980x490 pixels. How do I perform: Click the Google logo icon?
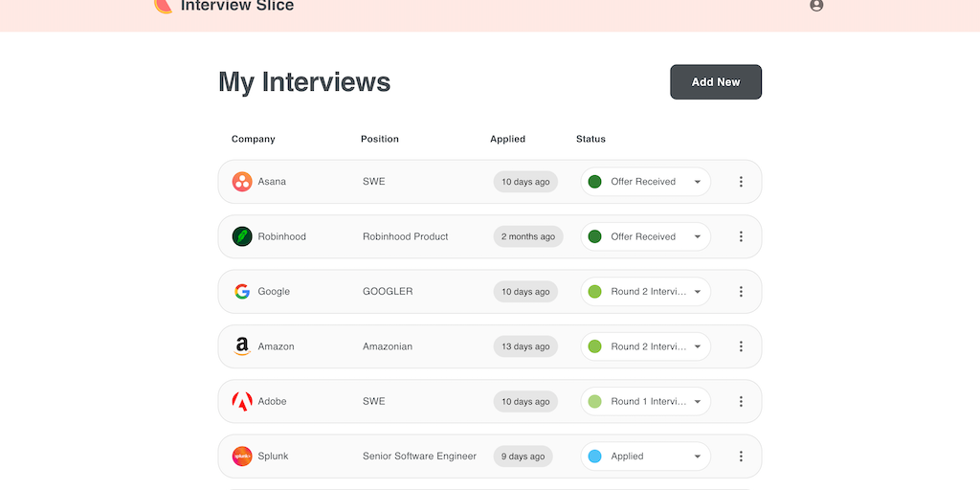[242, 292]
